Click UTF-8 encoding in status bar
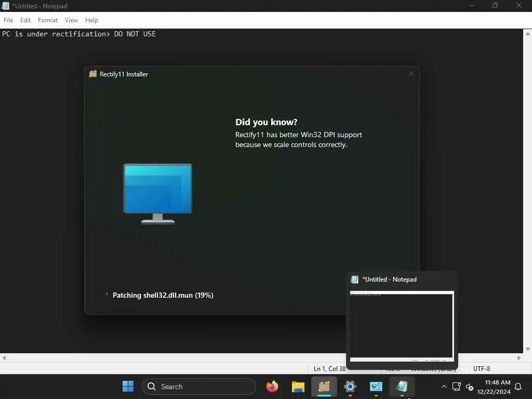 coord(482,368)
